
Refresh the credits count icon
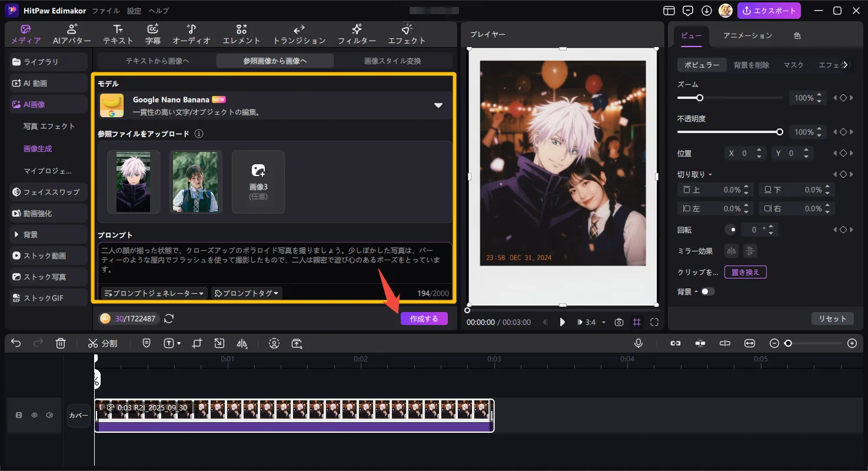[169, 319]
